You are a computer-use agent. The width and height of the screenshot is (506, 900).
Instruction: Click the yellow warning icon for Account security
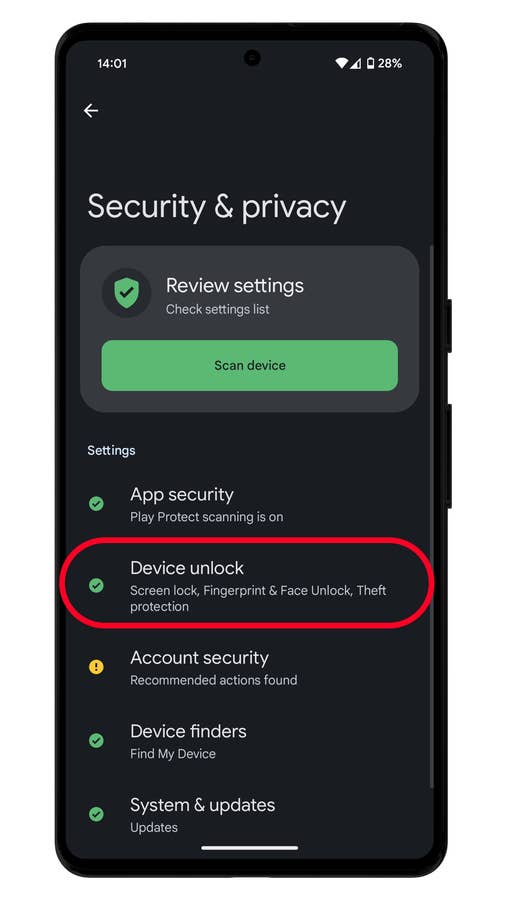(96, 667)
